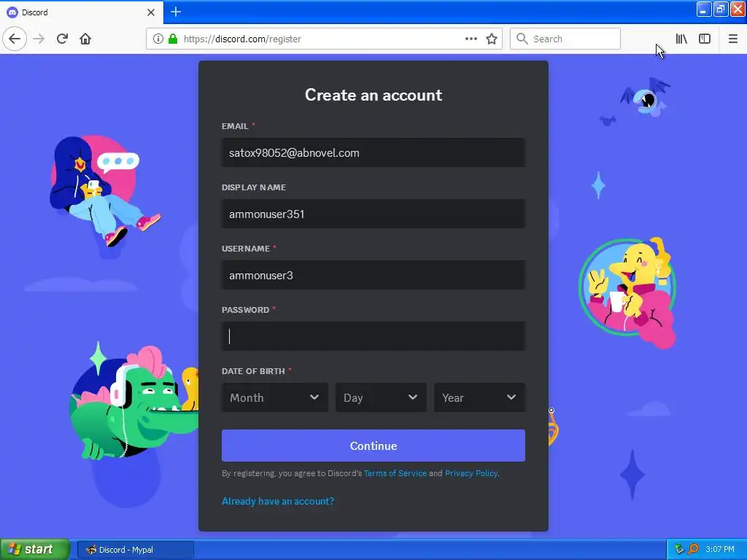747x560 pixels.
Task: Click the Display Name field
Action: (x=373, y=214)
